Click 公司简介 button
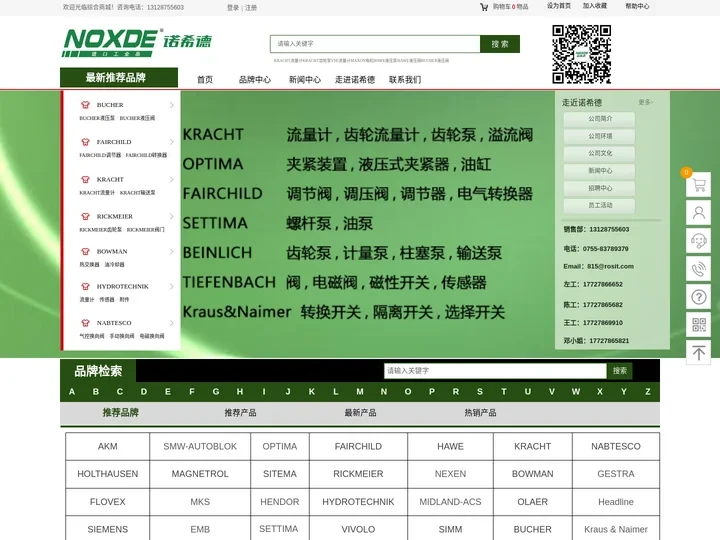Viewport: 720px width, 540px height. pos(600,119)
